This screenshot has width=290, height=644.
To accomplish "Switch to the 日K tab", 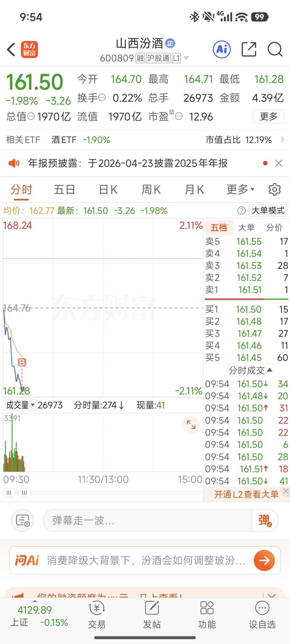I will (108, 189).
